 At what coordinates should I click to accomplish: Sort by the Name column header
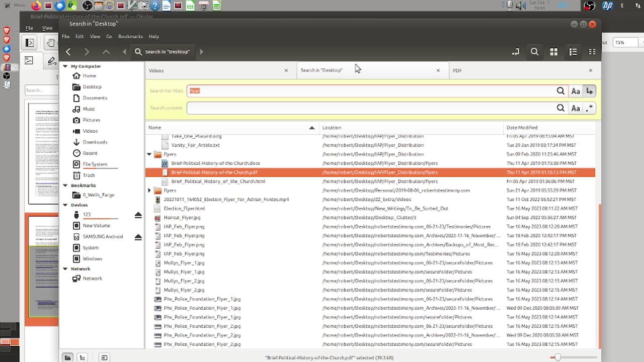[x=231, y=128]
